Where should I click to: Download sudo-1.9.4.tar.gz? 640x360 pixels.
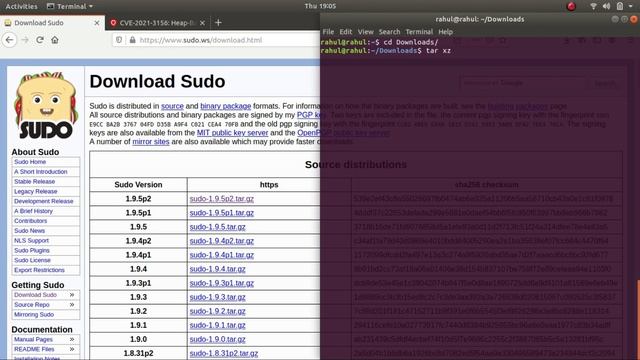coord(218,269)
